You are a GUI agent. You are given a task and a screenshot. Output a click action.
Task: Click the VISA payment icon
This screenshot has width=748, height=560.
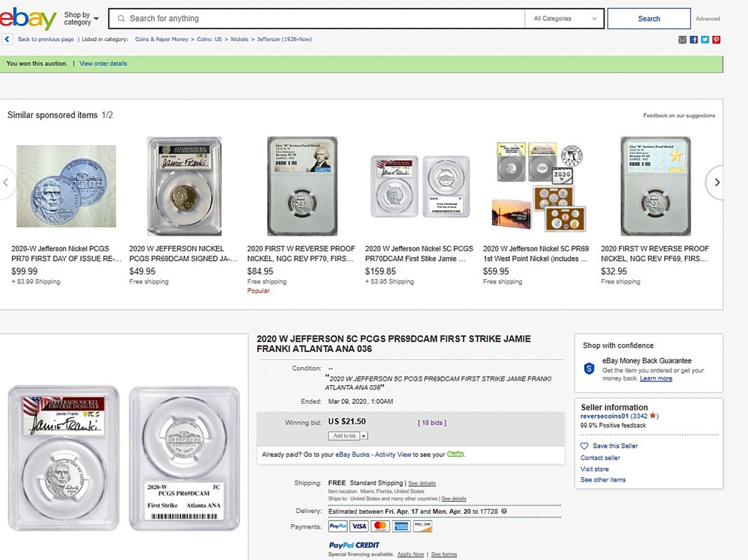[359, 526]
